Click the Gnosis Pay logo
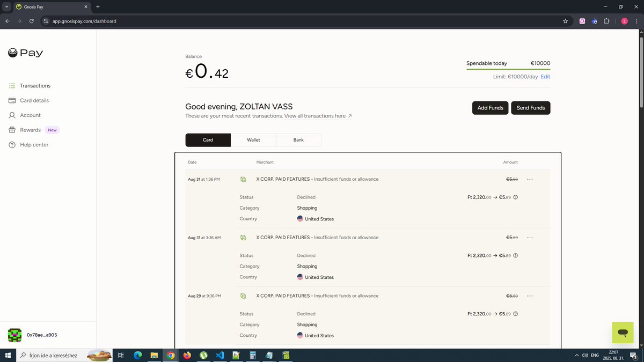This screenshot has width=644, height=362. (x=25, y=53)
